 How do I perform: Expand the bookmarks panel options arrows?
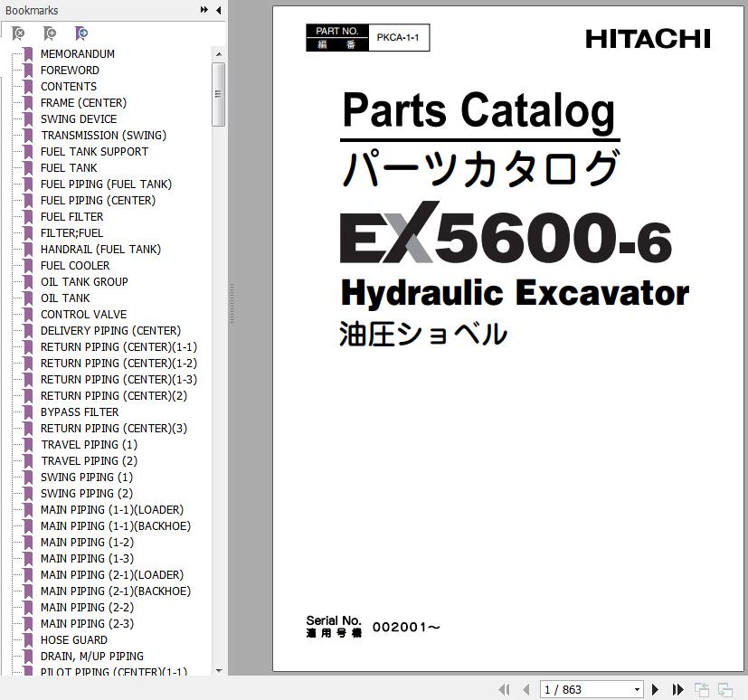tap(204, 10)
